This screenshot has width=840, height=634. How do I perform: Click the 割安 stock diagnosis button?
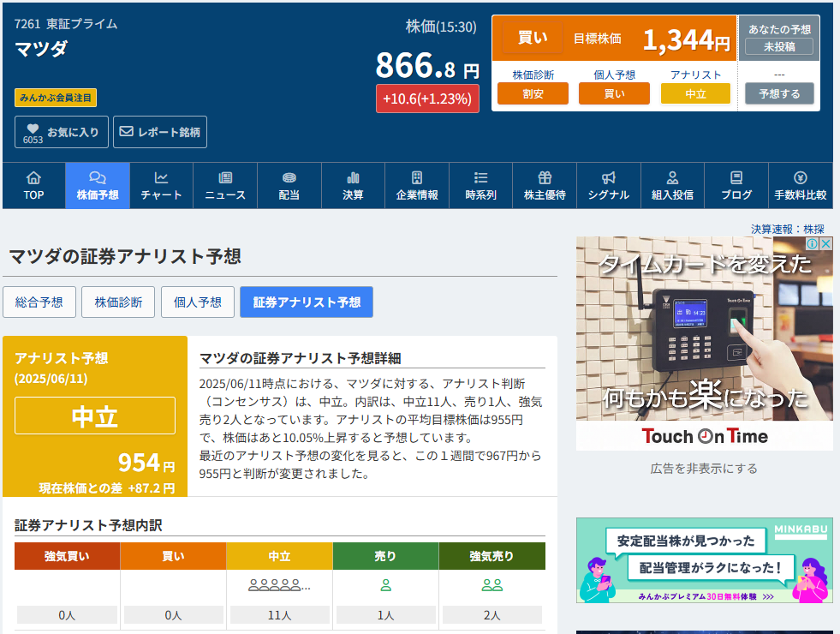click(533, 93)
